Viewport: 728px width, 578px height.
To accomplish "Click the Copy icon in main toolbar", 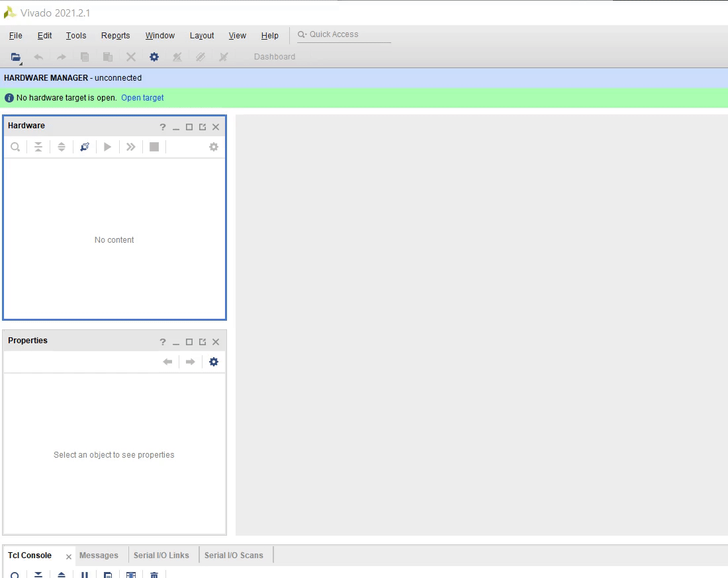I will pos(85,57).
